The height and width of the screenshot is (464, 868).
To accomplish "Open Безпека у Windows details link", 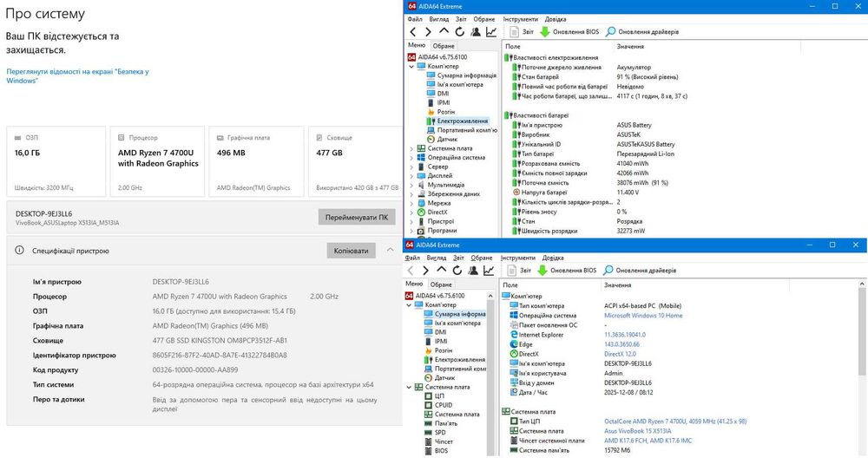I will click(77, 75).
